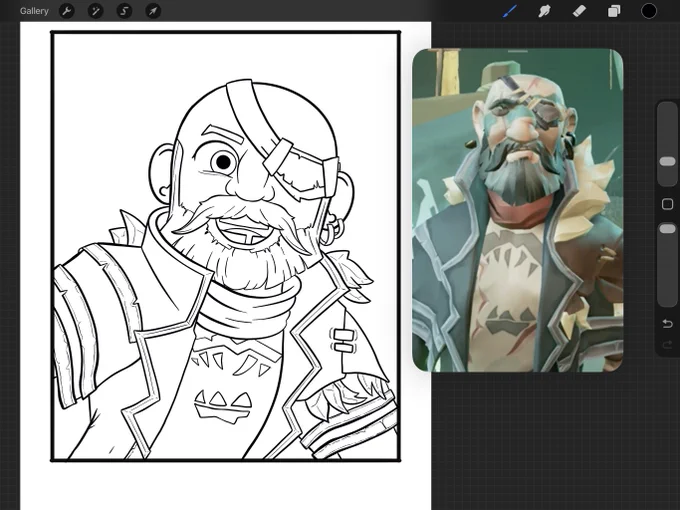Click the brush opacity slider handle
Image resolution: width=680 pixels, height=510 pixels.
pyautogui.click(x=667, y=229)
